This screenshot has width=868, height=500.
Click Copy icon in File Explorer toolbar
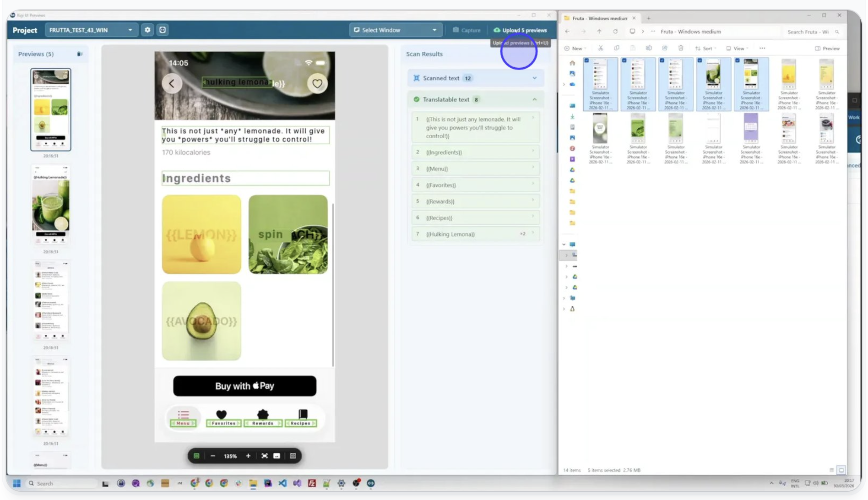(x=617, y=48)
